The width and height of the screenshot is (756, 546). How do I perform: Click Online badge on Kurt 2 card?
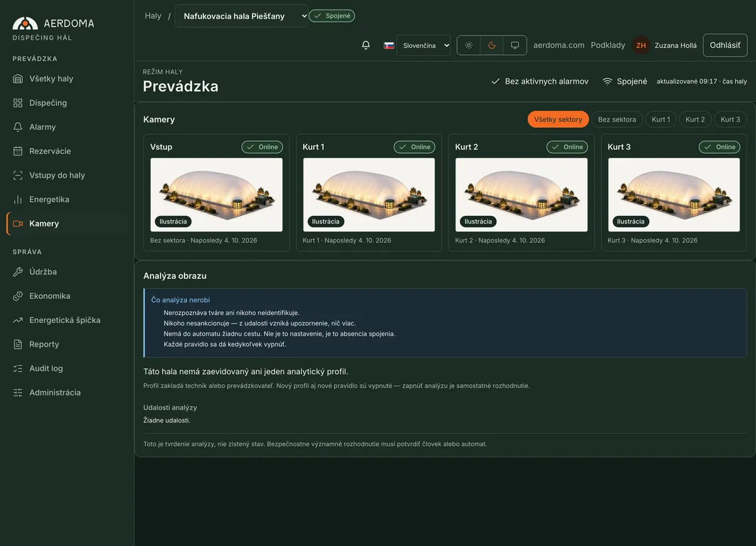[x=567, y=147]
